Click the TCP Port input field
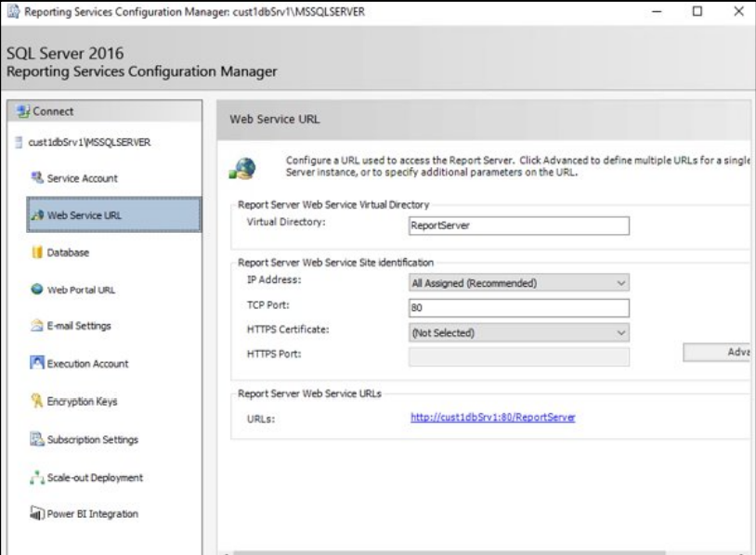The image size is (756, 555). tap(519, 307)
